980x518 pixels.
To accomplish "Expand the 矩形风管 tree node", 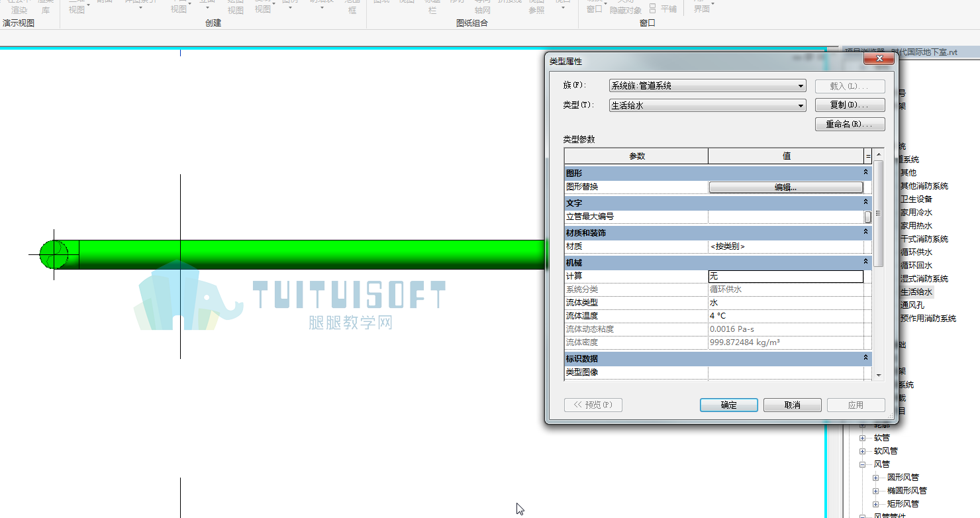I will click(875, 504).
